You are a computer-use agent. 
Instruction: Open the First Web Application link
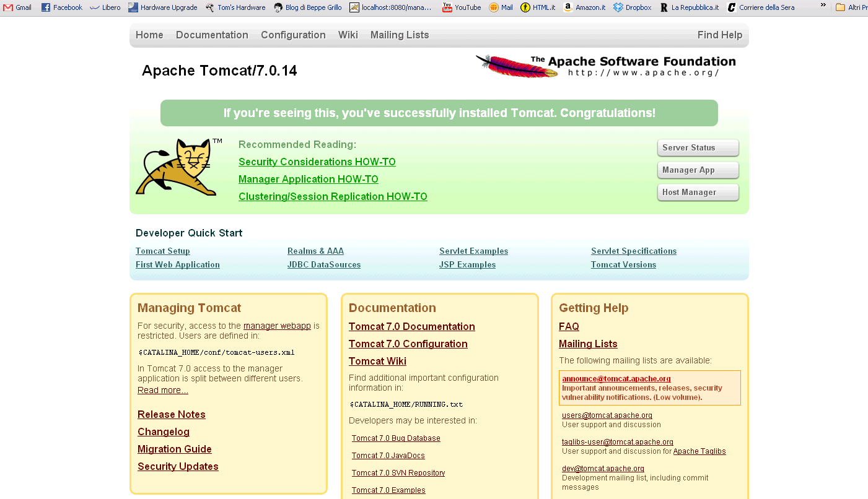(178, 265)
